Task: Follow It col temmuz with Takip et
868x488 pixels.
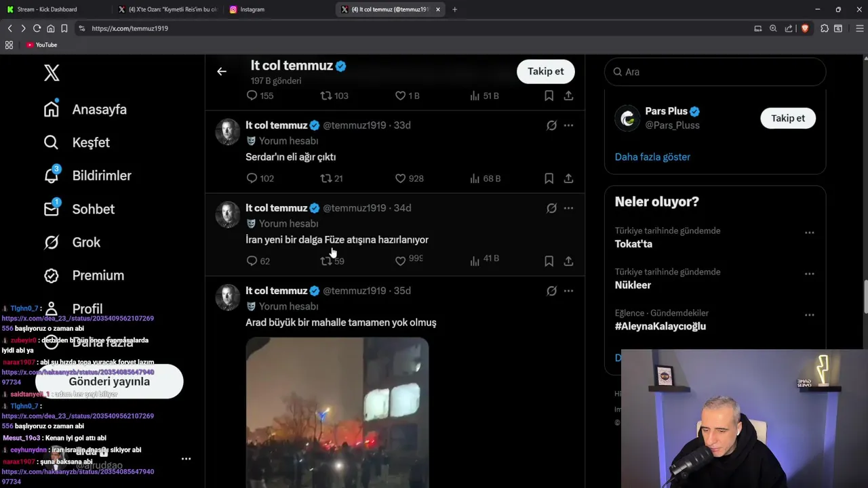Action: 545,71
